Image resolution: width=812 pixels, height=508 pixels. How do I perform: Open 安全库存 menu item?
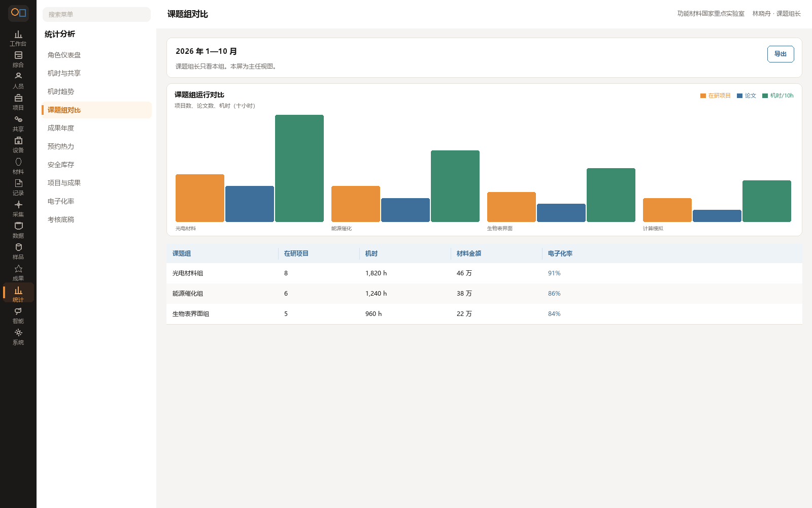coord(96,165)
